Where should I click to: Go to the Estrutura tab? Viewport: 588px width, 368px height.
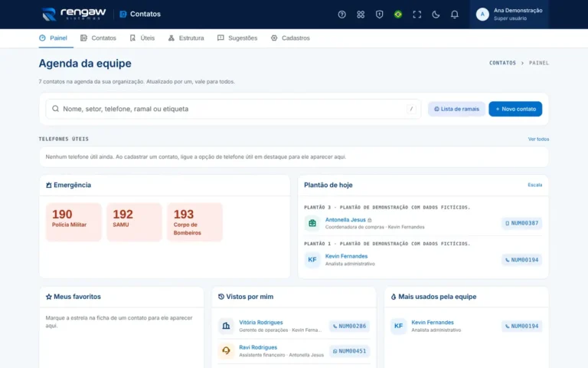[x=186, y=38]
